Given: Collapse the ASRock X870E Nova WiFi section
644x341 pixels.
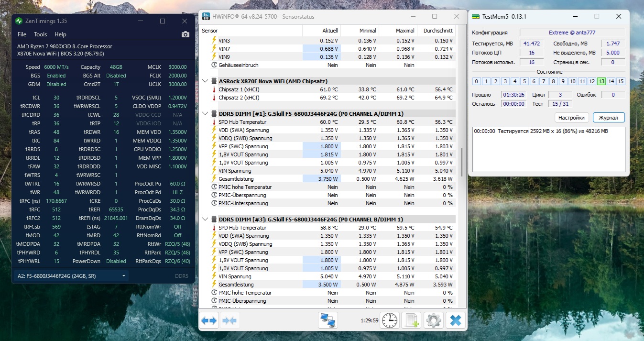Looking at the screenshot, I should (205, 81).
